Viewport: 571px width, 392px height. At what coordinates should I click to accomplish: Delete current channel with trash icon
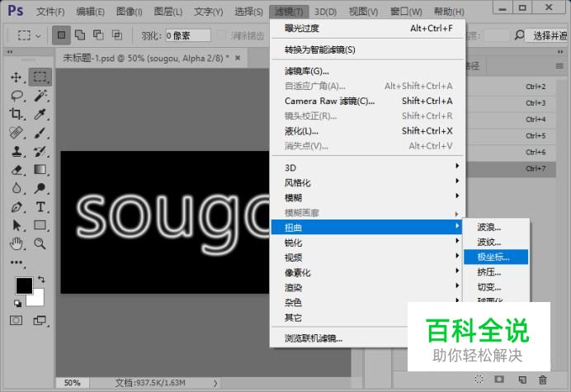(543, 380)
